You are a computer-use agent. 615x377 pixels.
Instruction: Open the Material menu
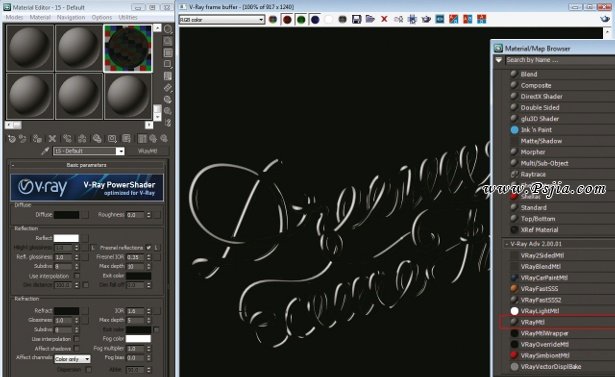40,17
